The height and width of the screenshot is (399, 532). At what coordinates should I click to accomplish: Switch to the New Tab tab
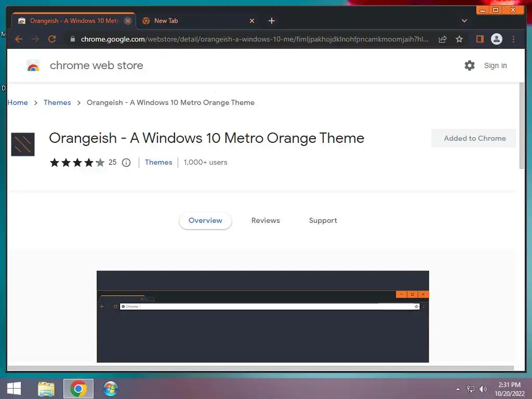(198, 21)
